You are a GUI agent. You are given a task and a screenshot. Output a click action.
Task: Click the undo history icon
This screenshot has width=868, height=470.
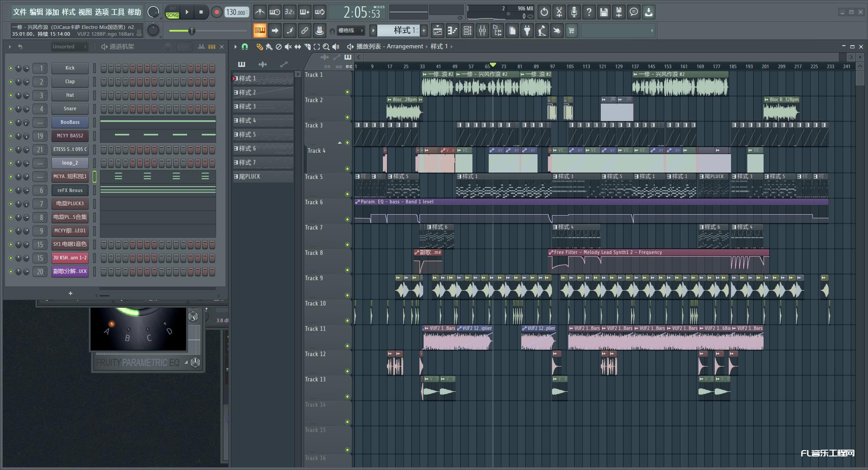[544, 12]
